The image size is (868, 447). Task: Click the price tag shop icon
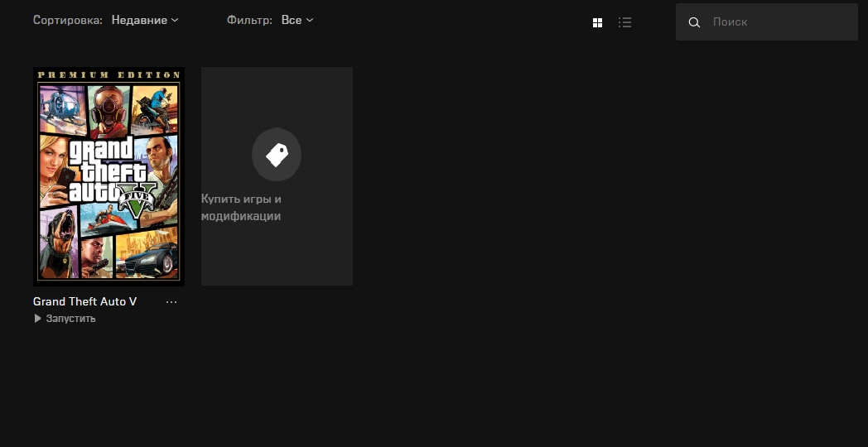(x=277, y=155)
